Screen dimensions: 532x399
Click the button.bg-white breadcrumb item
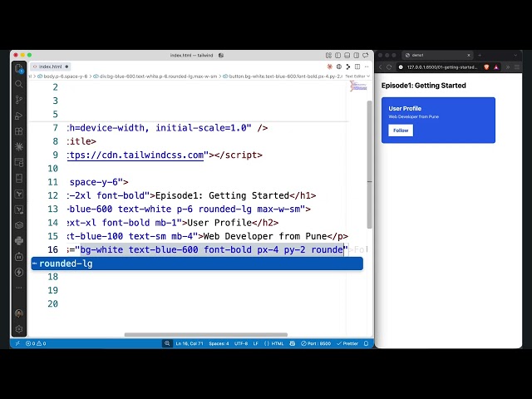coord(283,76)
